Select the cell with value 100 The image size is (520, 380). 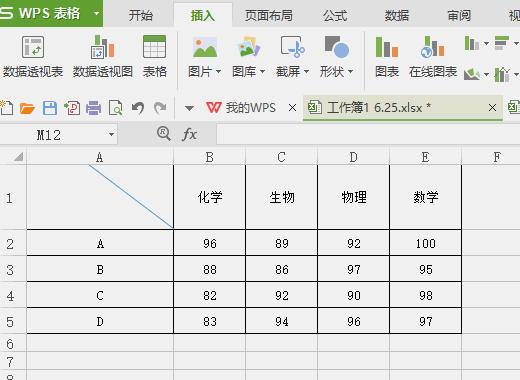tap(426, 243)
